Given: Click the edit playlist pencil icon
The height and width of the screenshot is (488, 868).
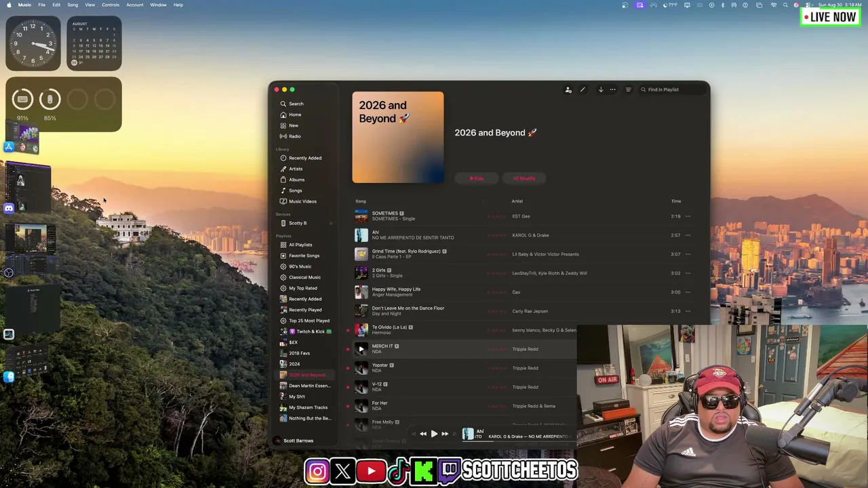Looking at the screenshot, I should coord(583,89).
